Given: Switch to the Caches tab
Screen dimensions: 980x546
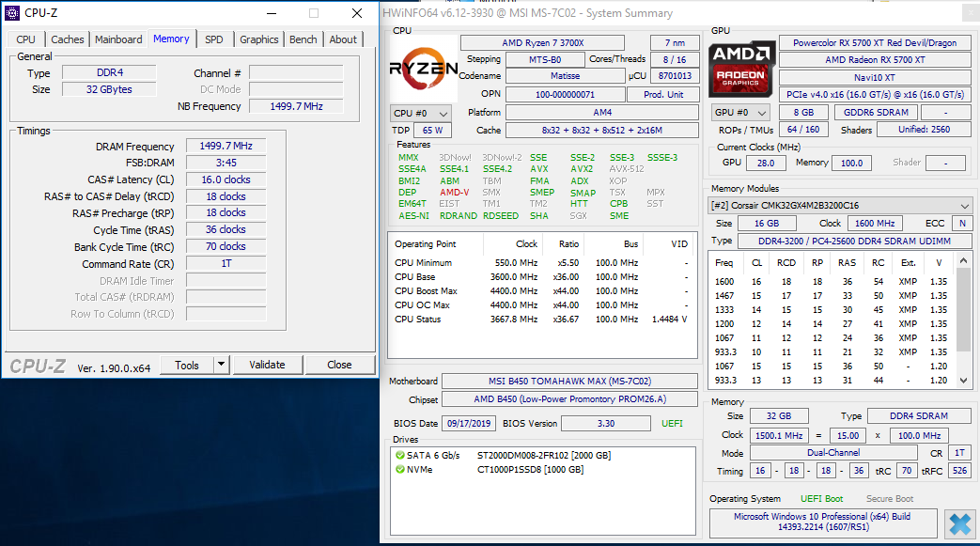Looking at the screenshot, I should 67,39.
